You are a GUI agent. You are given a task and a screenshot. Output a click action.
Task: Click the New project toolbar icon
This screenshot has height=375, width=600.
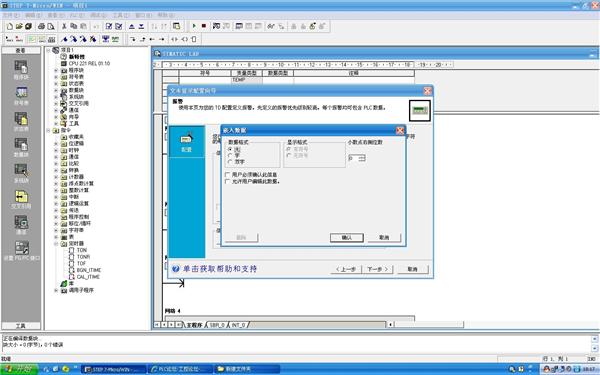[x=10, y=26]
